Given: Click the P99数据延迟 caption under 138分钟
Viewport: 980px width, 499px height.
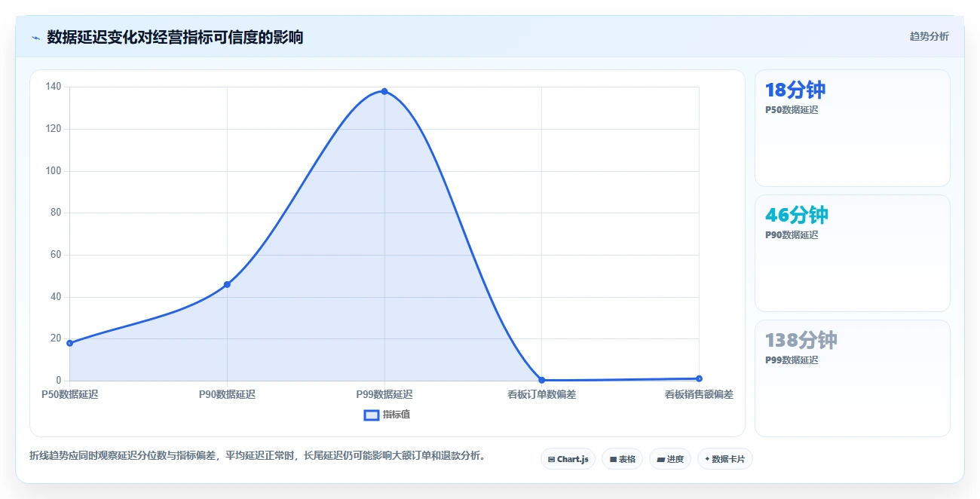Looking at the screenshot, I should (792, 360).
